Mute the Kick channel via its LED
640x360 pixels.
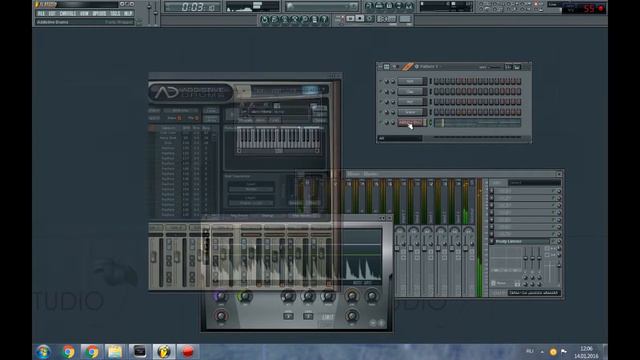[x=380, y=81]
